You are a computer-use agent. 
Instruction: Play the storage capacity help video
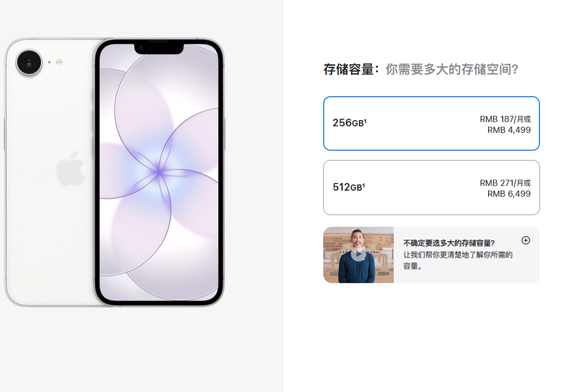358,253
